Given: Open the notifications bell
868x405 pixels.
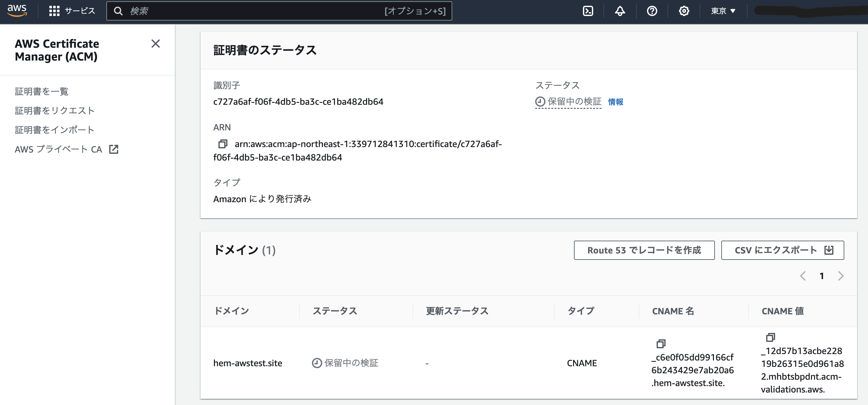Looking at the screenshot, I should coord(620,11).
